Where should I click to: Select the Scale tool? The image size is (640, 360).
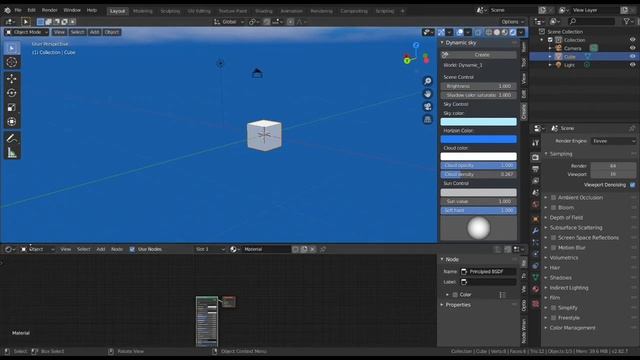pyautogui.click(x=12, y=107)
